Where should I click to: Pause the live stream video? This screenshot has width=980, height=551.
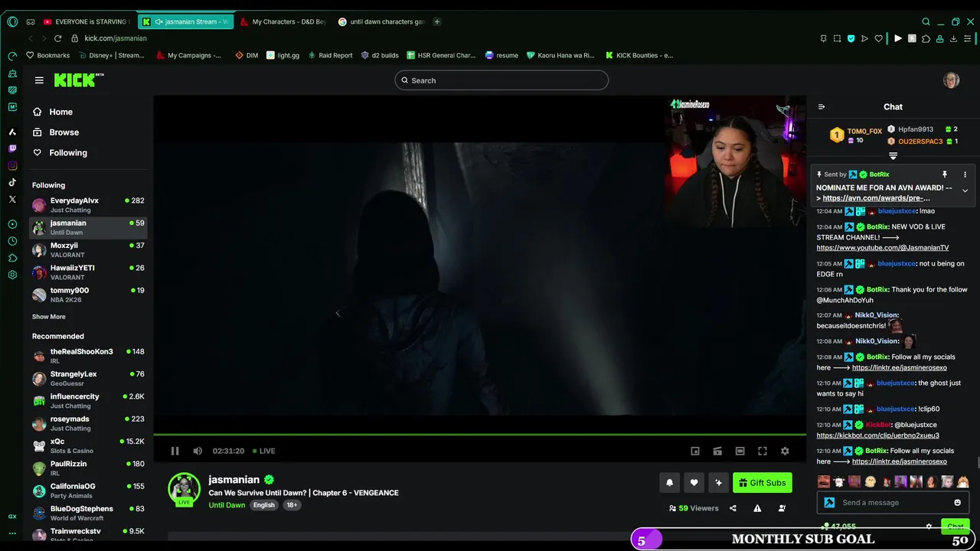coord(175,451)
